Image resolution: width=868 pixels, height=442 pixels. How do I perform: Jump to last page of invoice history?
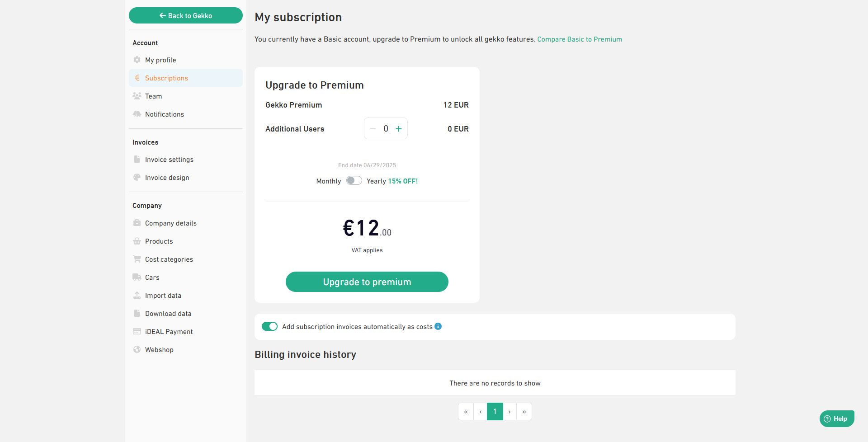[x=524, y=412]
